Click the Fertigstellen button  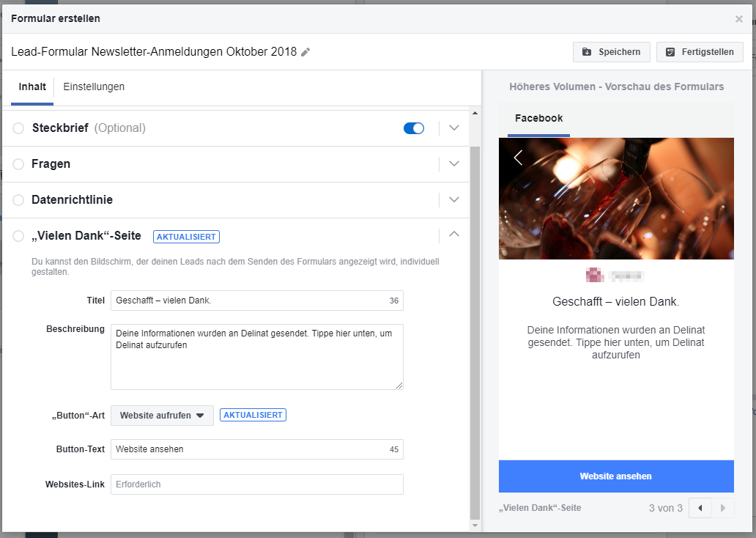point(700,52)
